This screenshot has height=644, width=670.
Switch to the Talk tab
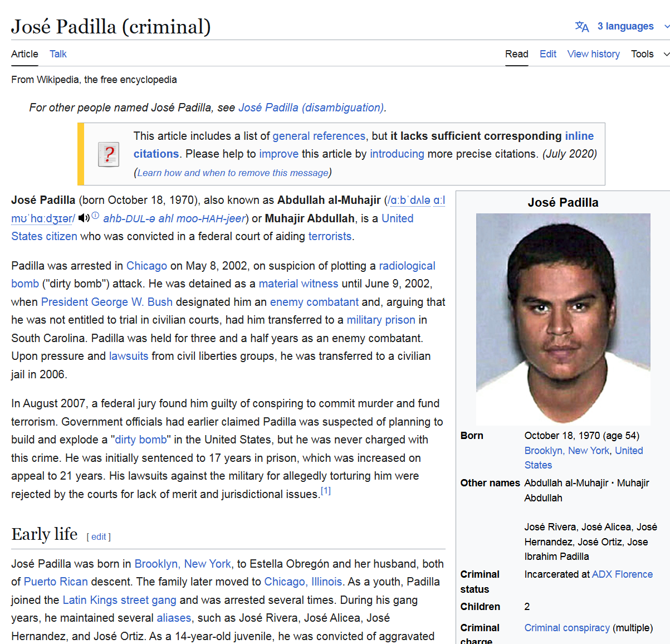pos(58,54)
